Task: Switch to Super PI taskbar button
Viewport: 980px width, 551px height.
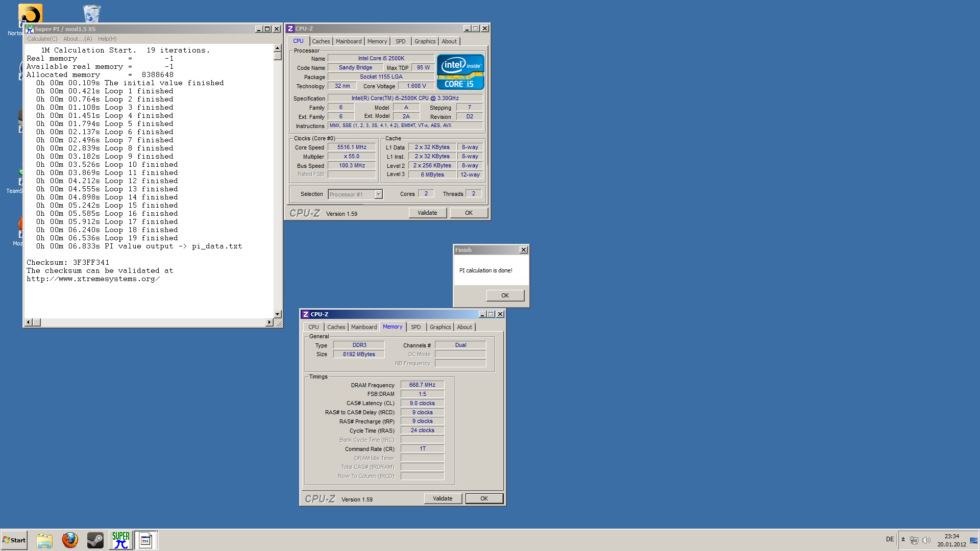Action: pos(121,540)
